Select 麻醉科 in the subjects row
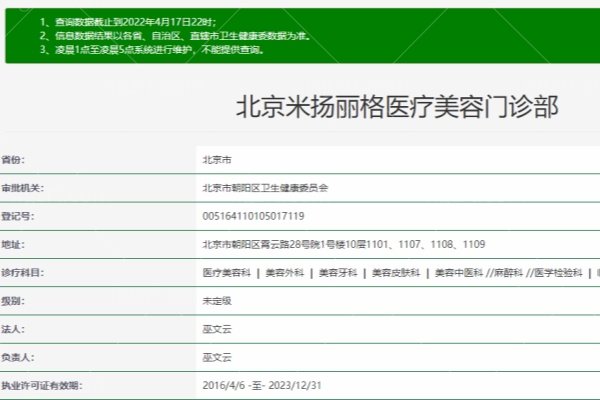 [x=508, y=273]
